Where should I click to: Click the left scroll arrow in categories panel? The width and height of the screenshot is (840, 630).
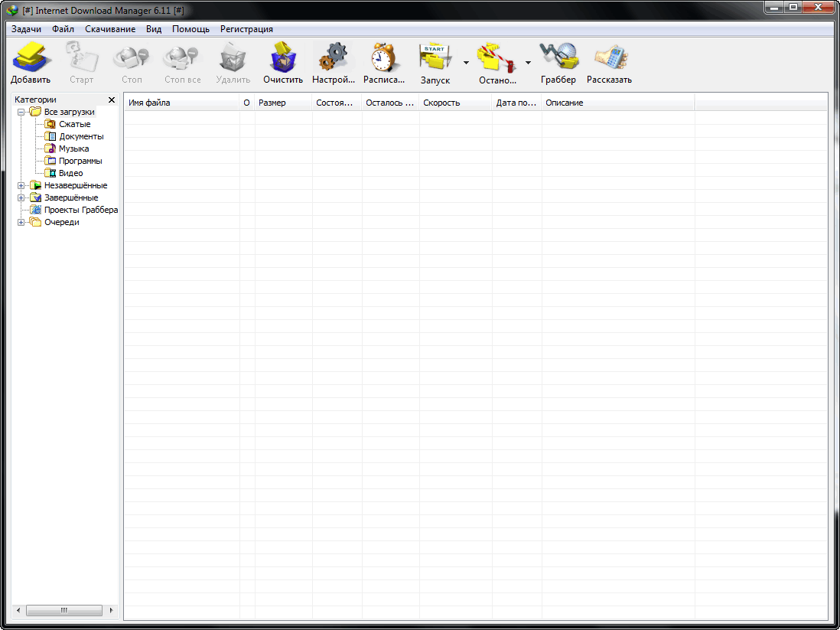[x=19, y=610]
